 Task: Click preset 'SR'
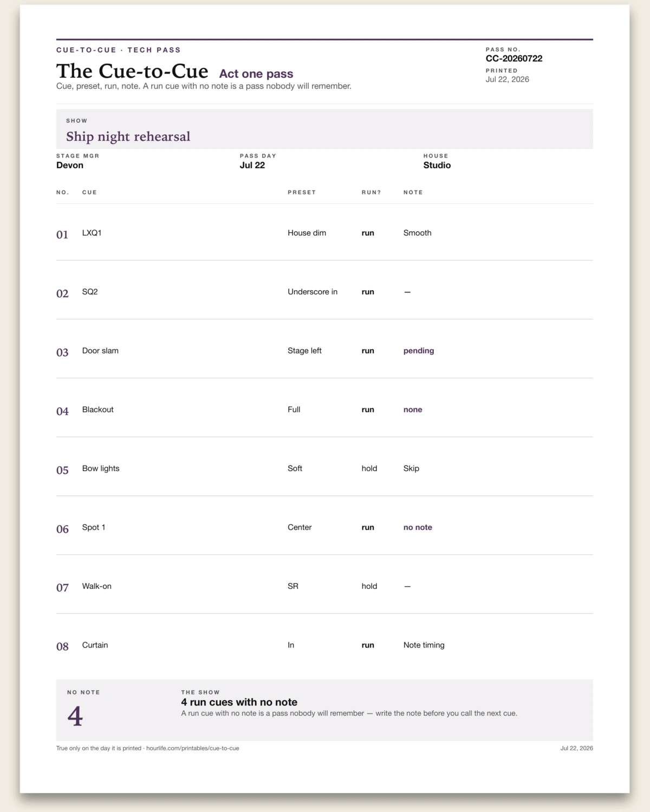(293, 586)
